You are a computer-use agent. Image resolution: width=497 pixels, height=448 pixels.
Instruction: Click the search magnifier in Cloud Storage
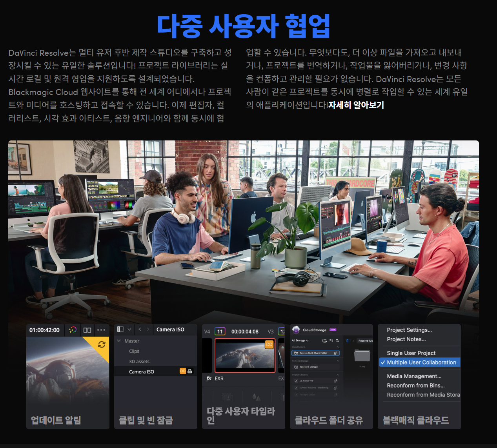tap(337, 341)
